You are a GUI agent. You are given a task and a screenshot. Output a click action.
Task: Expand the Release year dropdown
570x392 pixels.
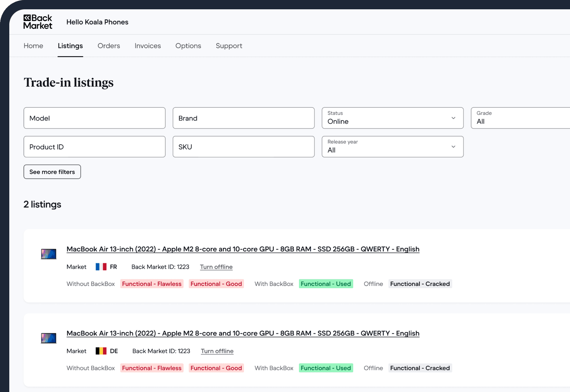click(x=393, y=147)
